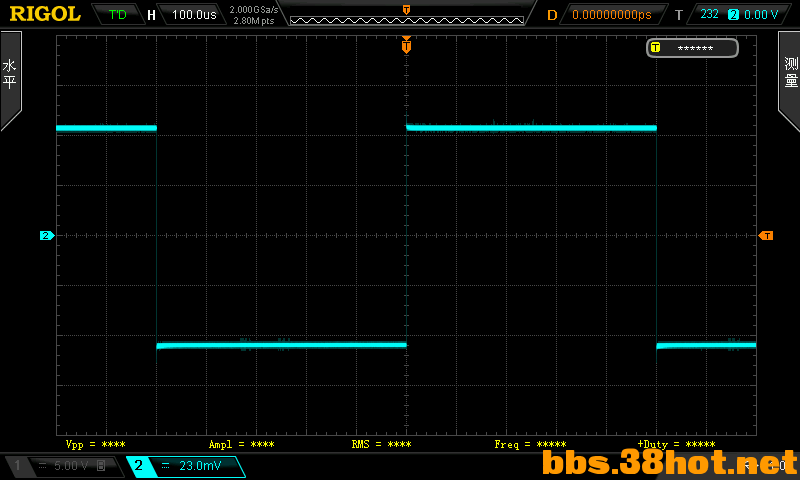Click the D delay label icon
The image size is (800, 480).
click(552, 15)
